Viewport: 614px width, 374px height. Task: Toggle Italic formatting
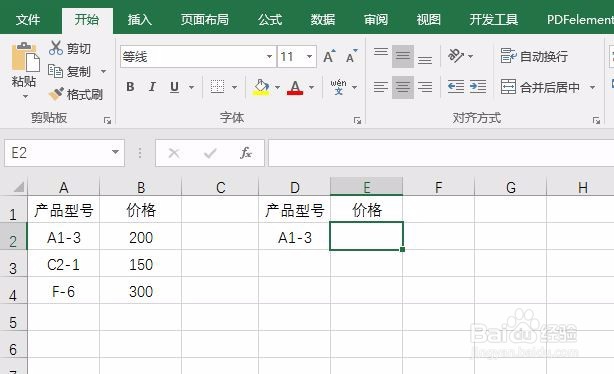(152, 87)
